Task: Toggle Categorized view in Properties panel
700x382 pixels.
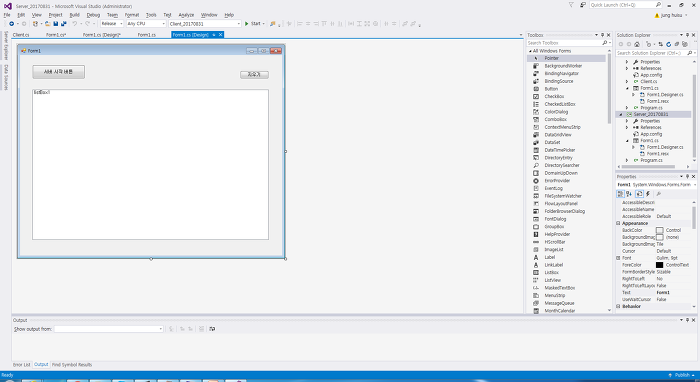Action: pos(620,194)
